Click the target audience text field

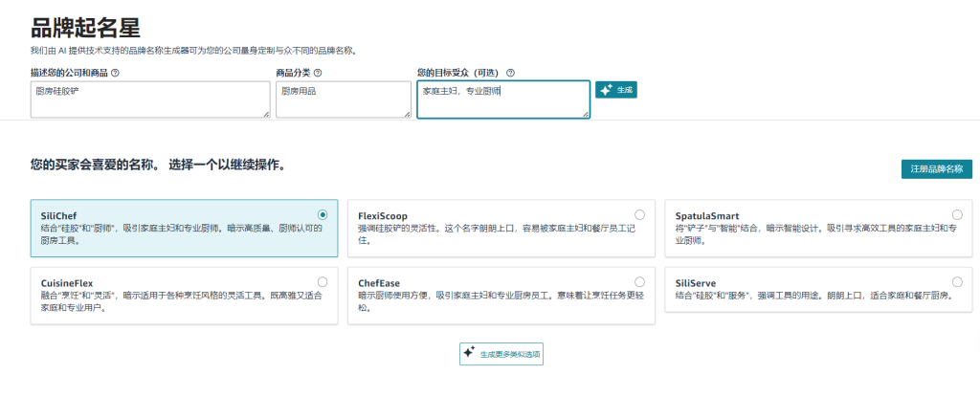pos(503,99)
